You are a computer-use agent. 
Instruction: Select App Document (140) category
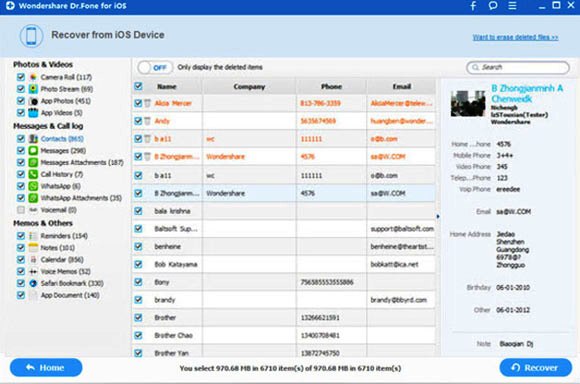(x=70, y=295)
